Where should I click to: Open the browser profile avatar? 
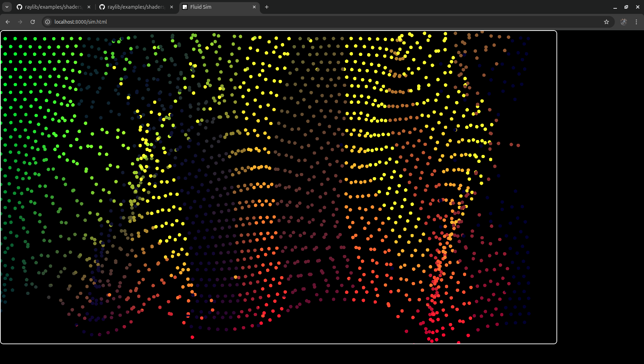pyautogui.click(x=624, y=22)
